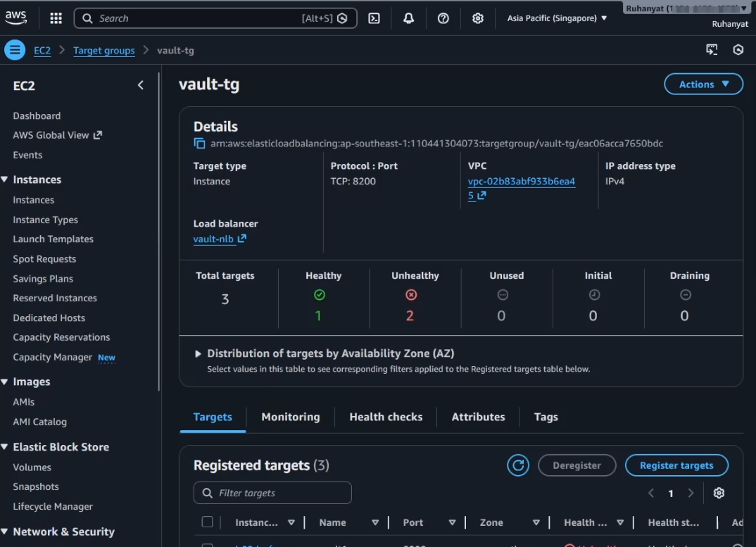
Task: Open table preferences gear for Registered targets
Action: click(x=719, y=493)
